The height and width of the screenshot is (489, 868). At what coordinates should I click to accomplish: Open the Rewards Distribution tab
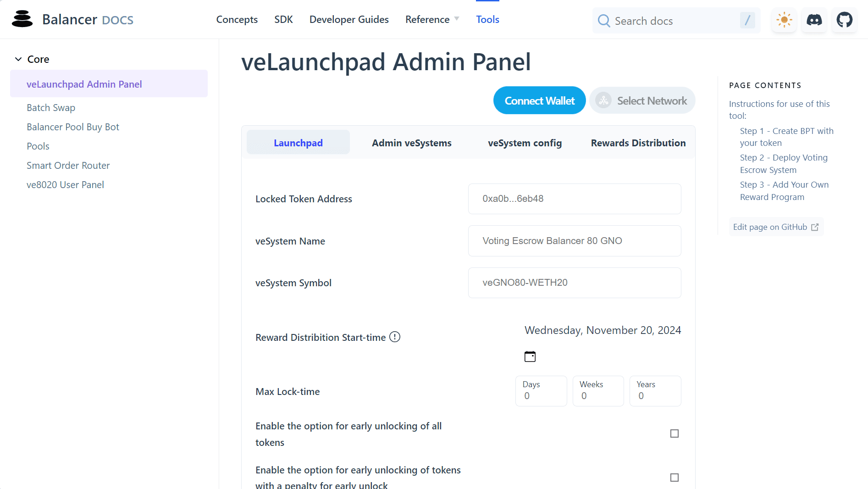[638, 143]
